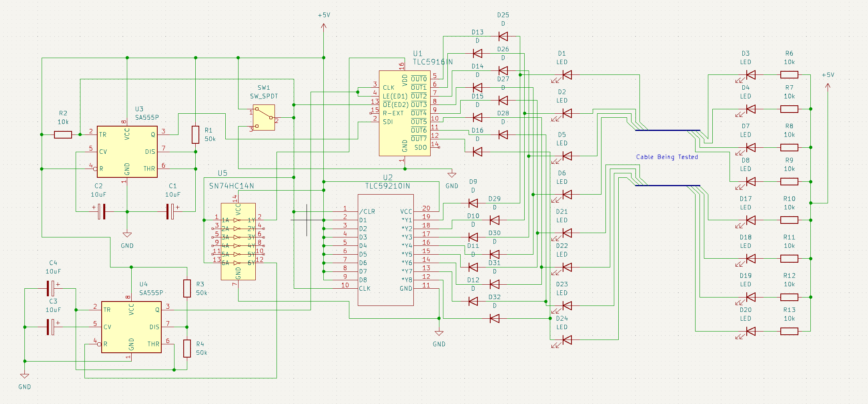868x404 pixels.
Task: Select the U3 SA555P timer chip
Action: tap(127, 152)
